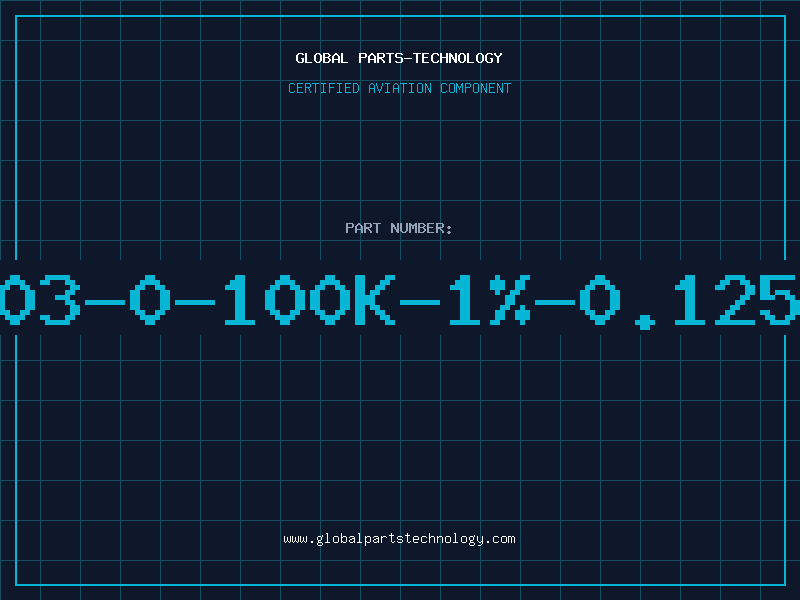Click the GLOBAL PARTS-TECHNOLOGY heading text
Image resolution: width=800 pixels, height=600 pixels.
click(399, 58)
